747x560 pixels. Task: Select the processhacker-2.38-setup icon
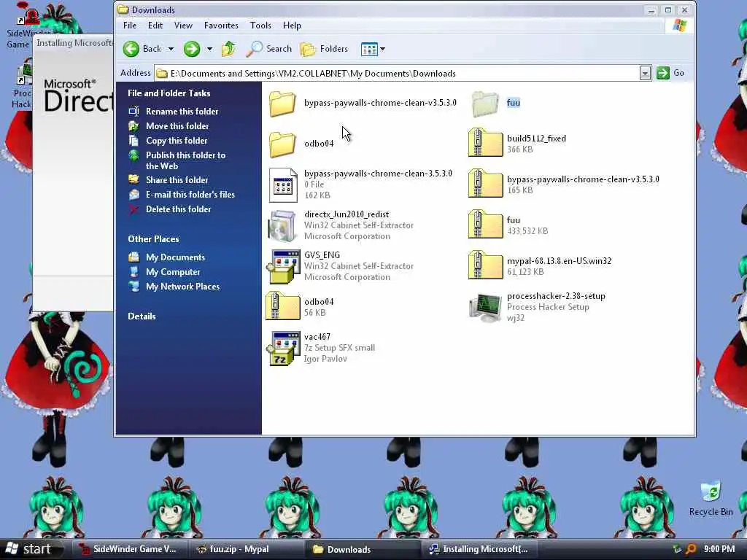(x=485, y=307)
